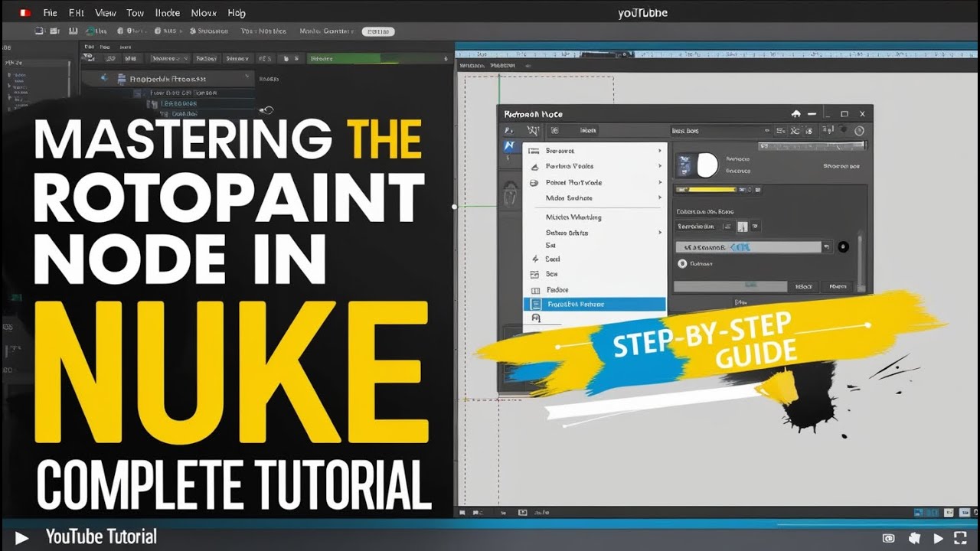Click the YouTube Tutorial label
This screenshot has height=551, width=980.
[x=101, y=537]
